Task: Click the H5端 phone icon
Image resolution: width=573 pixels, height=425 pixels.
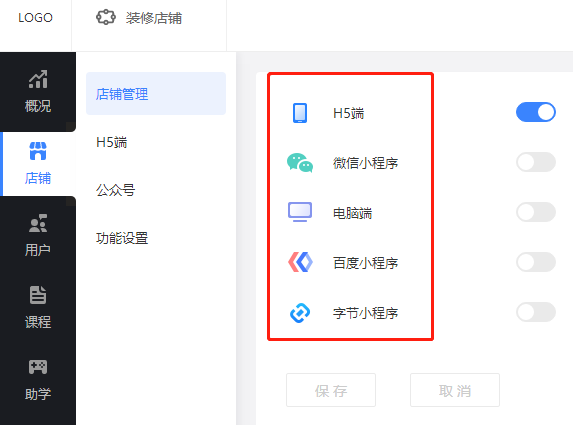Action: click(300, 113)
